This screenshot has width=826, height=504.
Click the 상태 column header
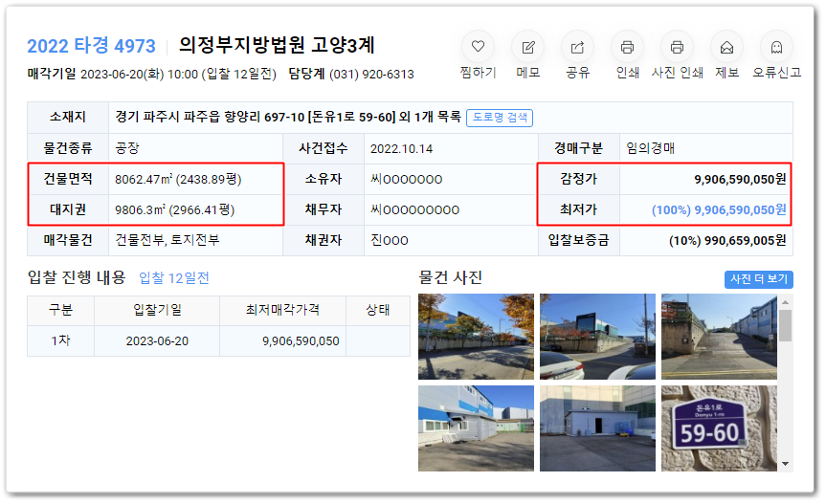pyautogui.click(x=378, y=310)
